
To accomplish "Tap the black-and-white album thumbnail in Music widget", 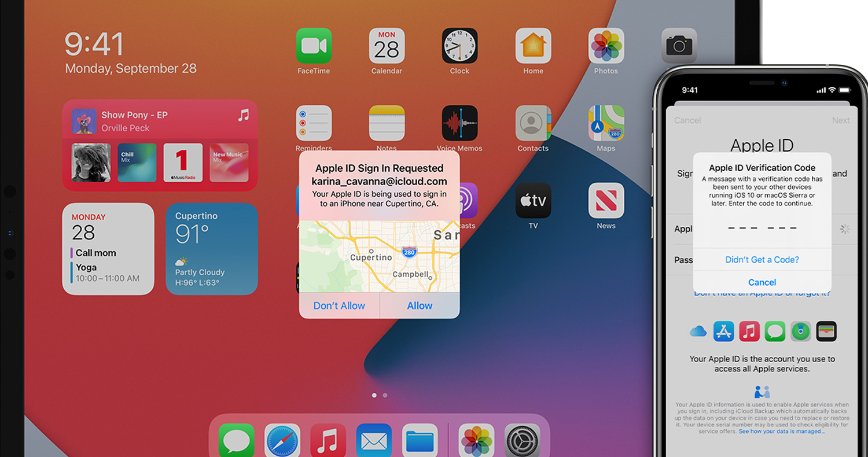I will tap(91, 163).
